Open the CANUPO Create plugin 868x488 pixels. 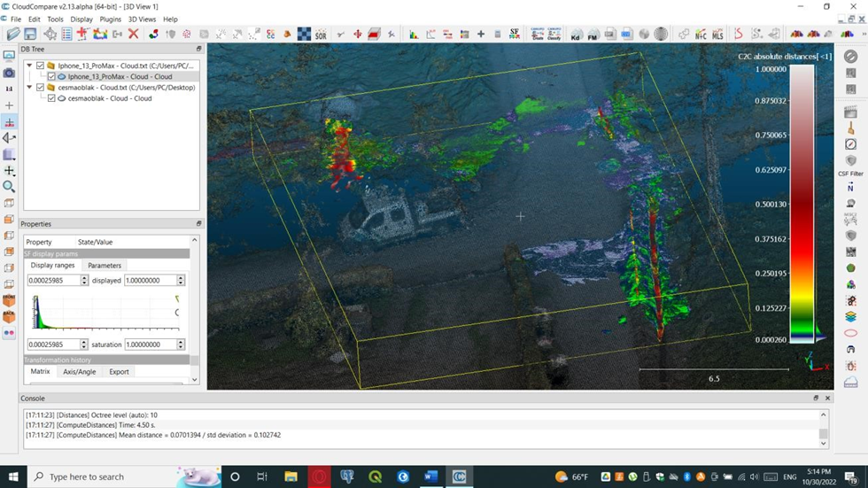537,35
